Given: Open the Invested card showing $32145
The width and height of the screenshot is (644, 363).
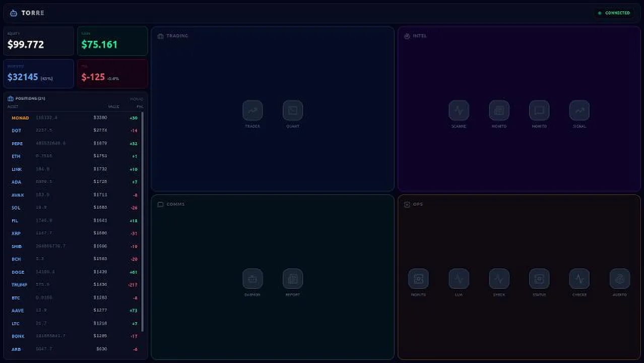Looking at the screenshot, I should 39,74.
